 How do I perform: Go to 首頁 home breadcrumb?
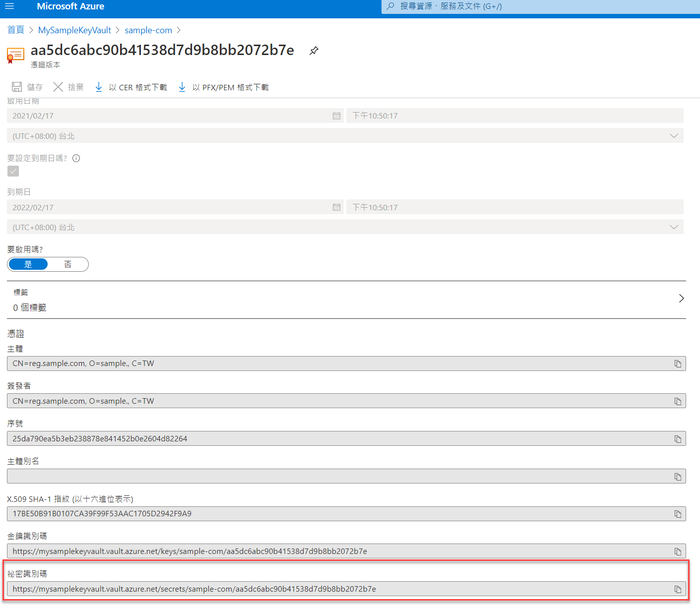point(16,30)
